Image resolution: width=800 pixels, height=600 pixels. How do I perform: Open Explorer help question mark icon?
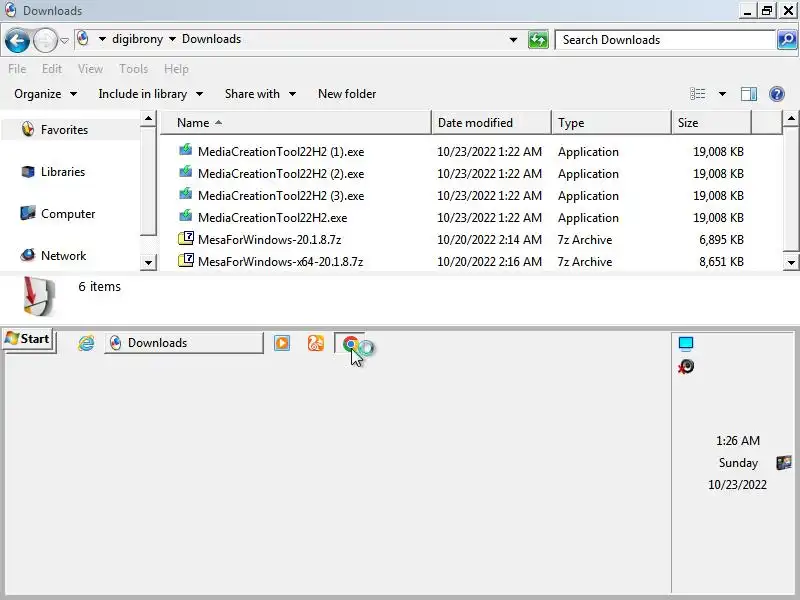pos(777,94)
